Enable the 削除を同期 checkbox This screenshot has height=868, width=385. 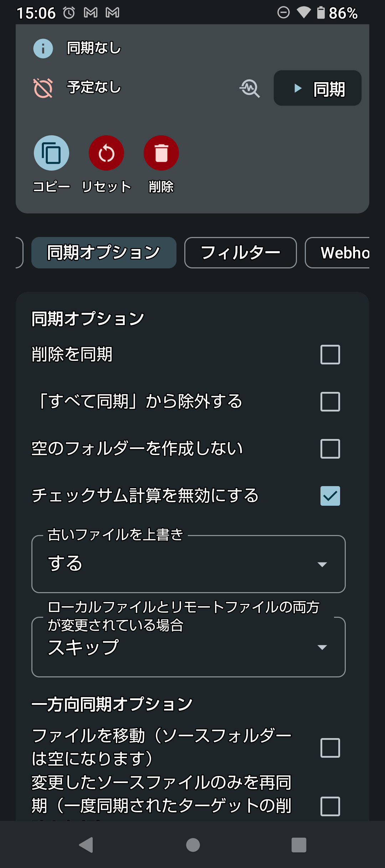330,354
